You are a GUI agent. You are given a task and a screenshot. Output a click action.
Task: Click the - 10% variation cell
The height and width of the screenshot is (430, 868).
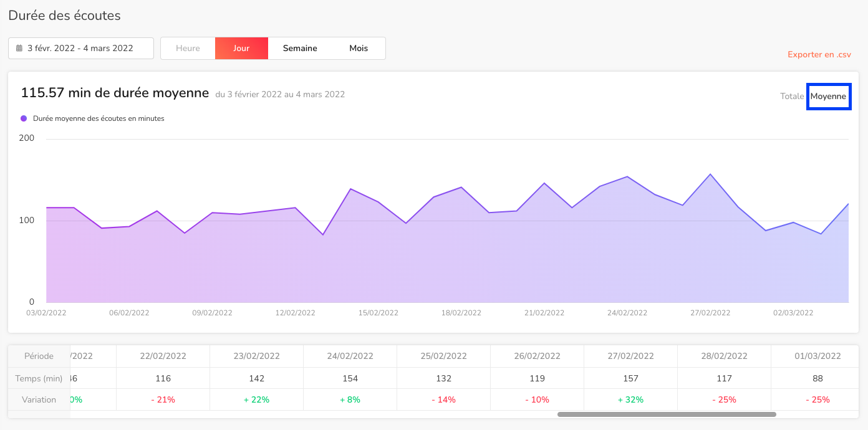[538, 399]
